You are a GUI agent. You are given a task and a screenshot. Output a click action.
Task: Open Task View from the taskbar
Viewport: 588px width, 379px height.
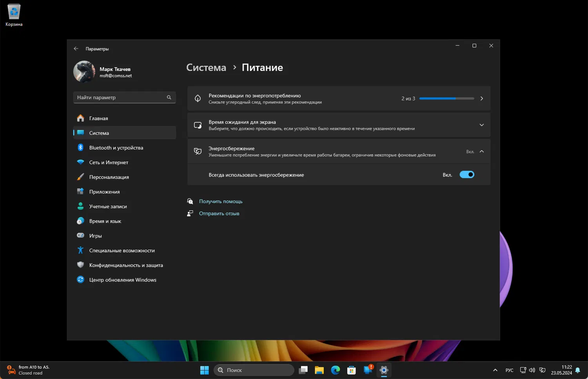303,370
